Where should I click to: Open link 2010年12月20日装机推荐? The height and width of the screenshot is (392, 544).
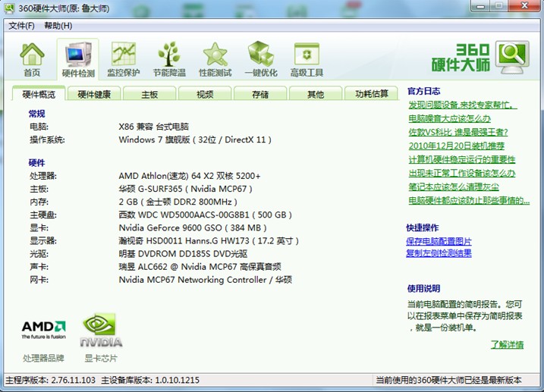coord(456,146)
